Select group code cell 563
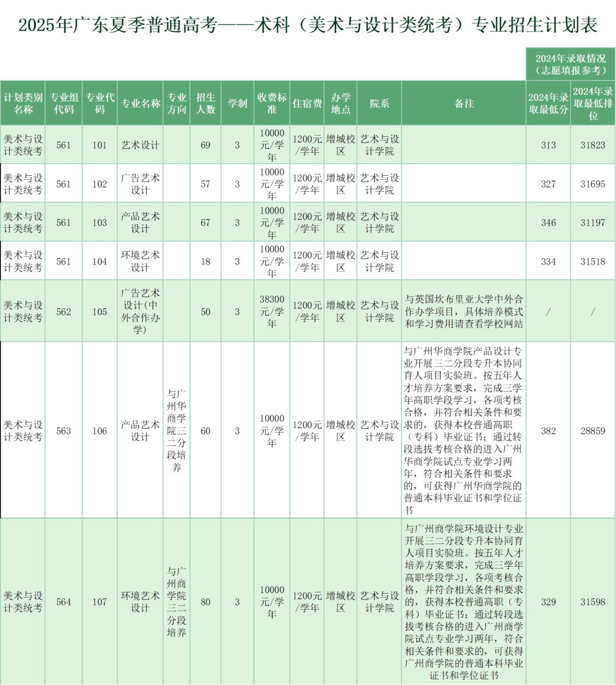This screenshot has height=685, width=616. (64, 430)
